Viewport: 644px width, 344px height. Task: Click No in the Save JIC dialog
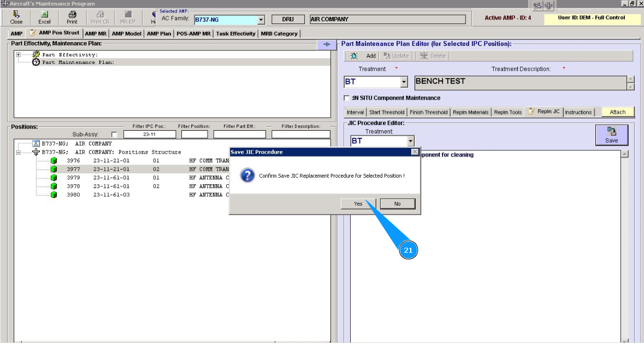[x=398, y=204]
